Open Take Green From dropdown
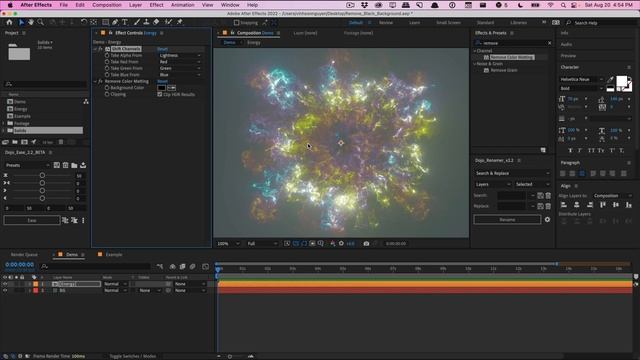 coord(180,69)
